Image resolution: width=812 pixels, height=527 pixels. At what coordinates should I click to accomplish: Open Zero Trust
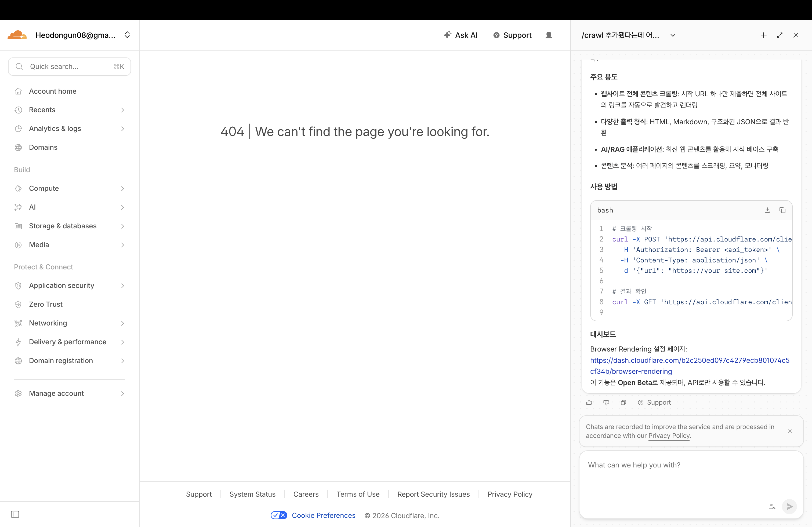(x=70, y=304)
